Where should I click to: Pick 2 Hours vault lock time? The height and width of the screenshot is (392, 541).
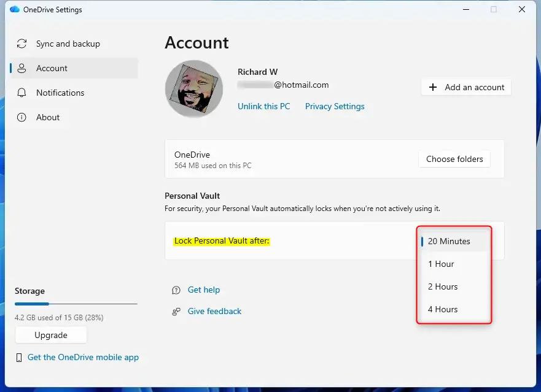tap(454, 287)
